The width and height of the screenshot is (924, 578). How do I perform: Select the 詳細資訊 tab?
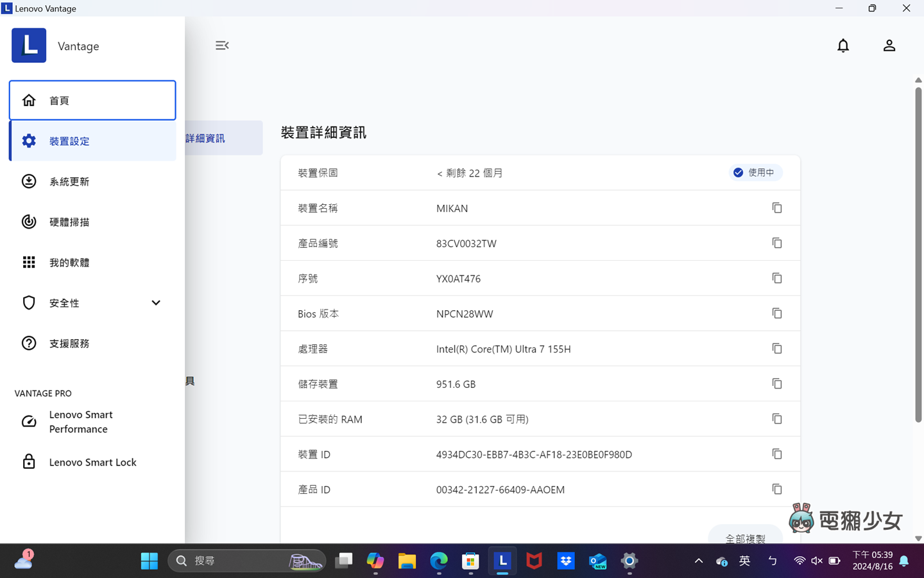pyautogui.click(x=224, y=138)
